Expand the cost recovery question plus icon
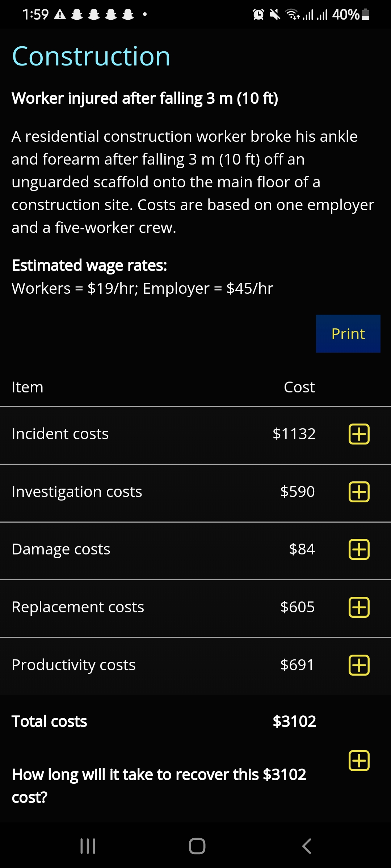The image size is (391, 868). [x=359, y=761]
